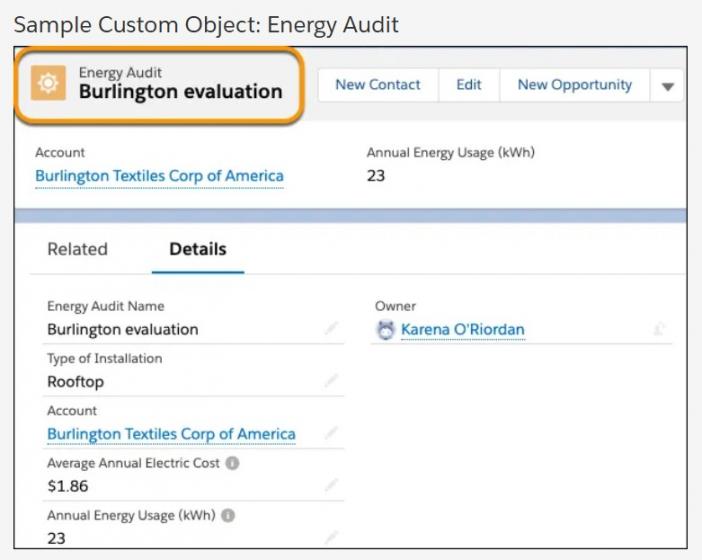The height and width of the screenshot is (560, 702).
Task: Click info icon beside Average Annual Electric Cost
Action: (232, 463)
